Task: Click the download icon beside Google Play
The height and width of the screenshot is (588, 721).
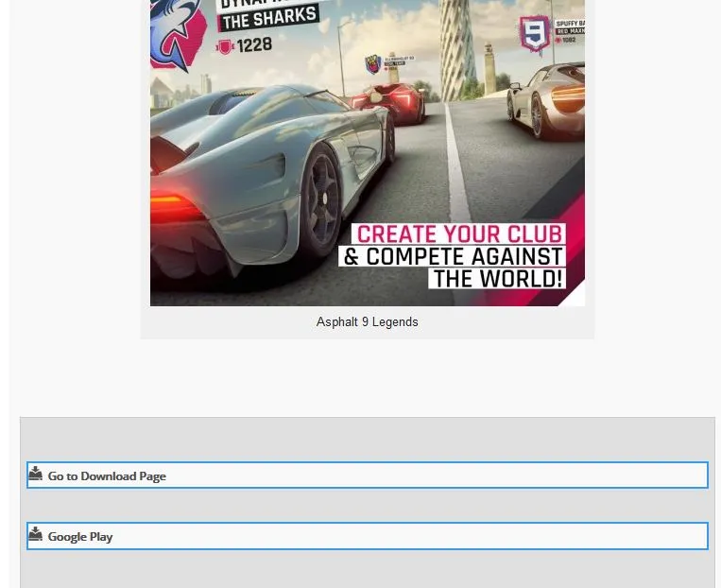Action: click(35, 534)
